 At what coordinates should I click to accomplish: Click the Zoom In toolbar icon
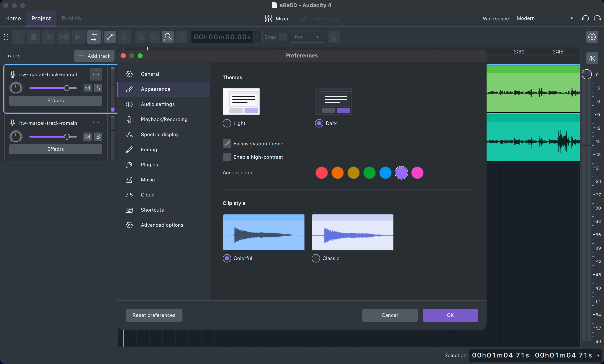[141, 37]
